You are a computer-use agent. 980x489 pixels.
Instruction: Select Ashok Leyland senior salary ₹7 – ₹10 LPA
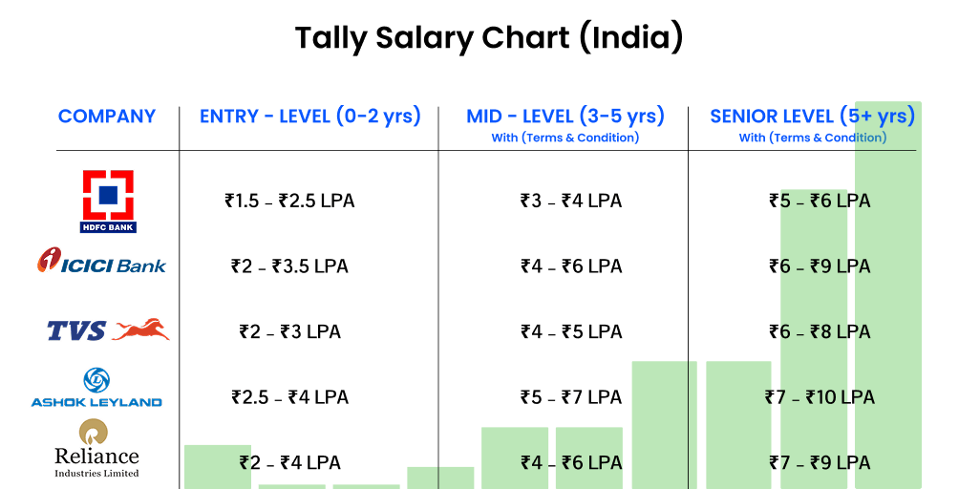pos(820,396)
